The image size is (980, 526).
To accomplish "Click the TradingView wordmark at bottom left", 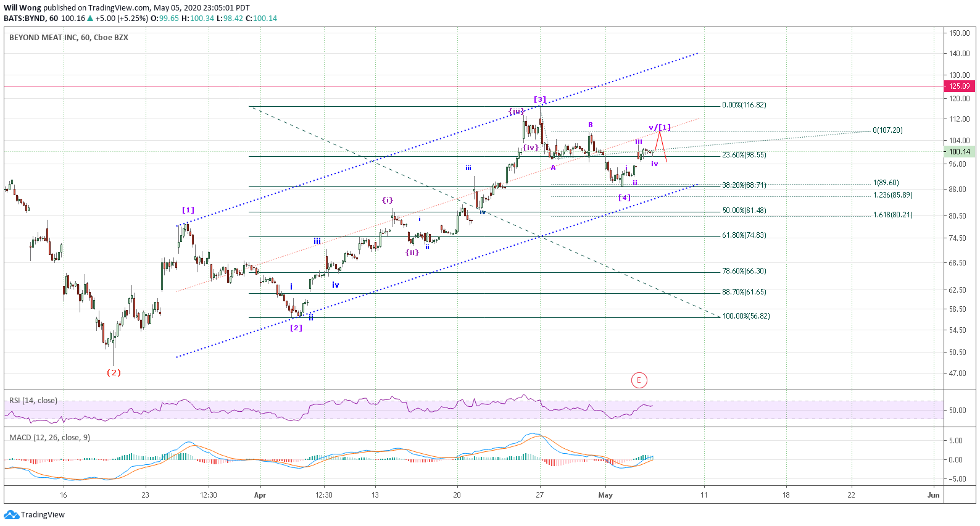I will tap(43, 515).
